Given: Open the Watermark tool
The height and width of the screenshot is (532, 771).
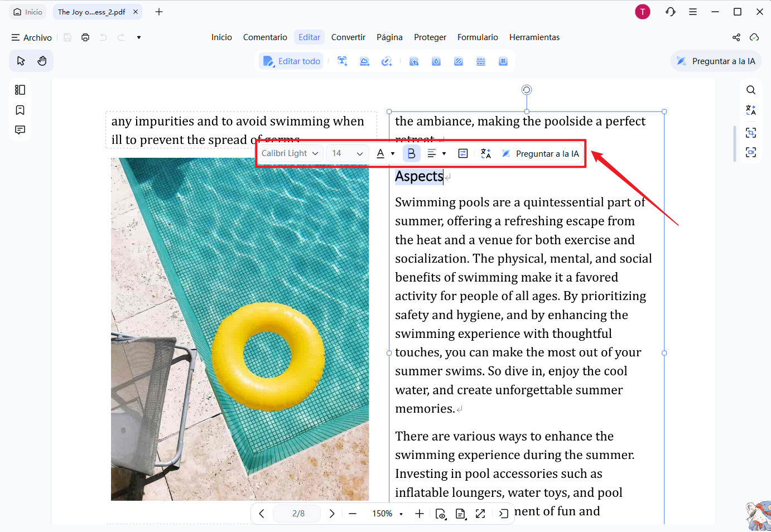Looking at the screenshot, I should 436,61.
